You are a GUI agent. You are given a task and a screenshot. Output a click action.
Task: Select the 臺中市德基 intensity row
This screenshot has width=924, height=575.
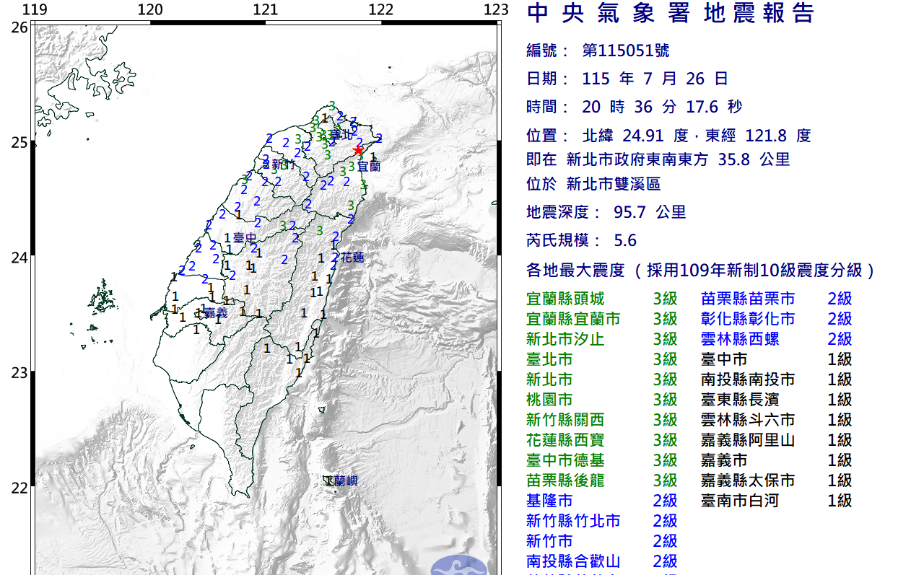pos(602,460)
